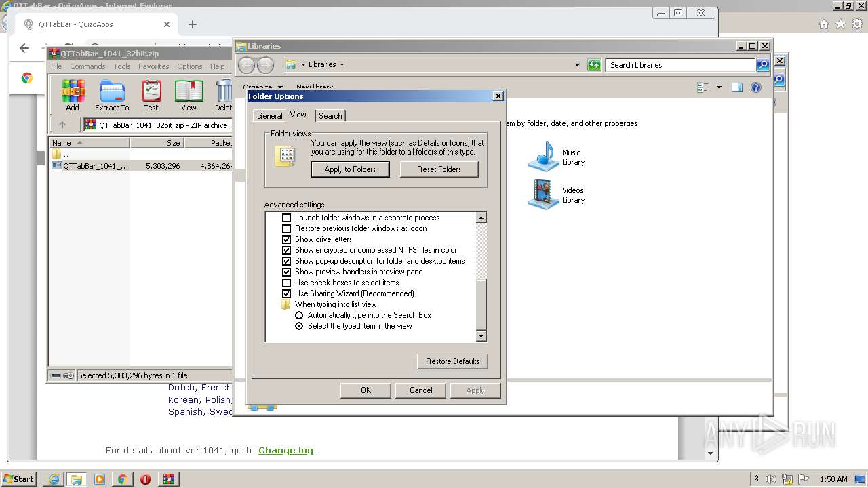Screen dimensions: 868x488
Task: Uncheck Show encrypted or compressed NTFS files
Action: click(286, 250)
